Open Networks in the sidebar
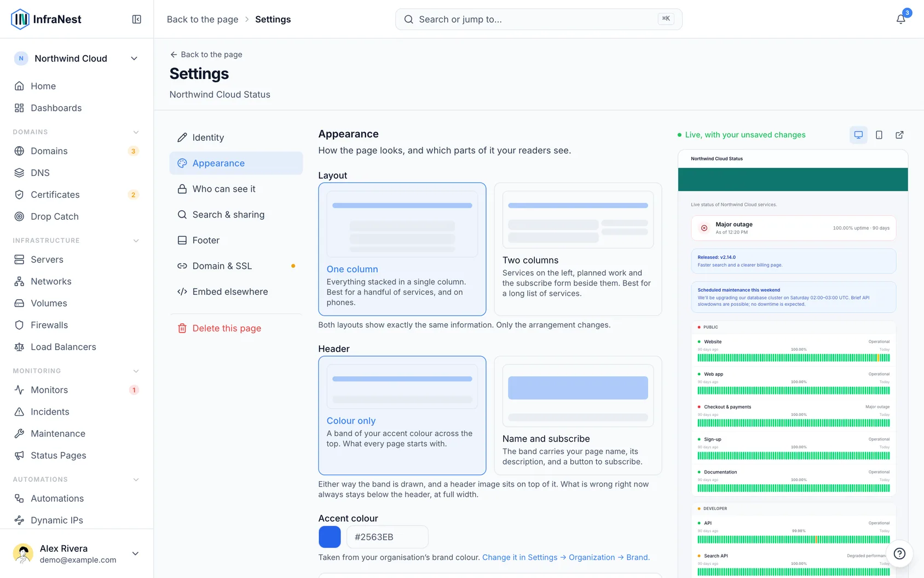Viewport: 924px width, 578px height. coord(77,281)
